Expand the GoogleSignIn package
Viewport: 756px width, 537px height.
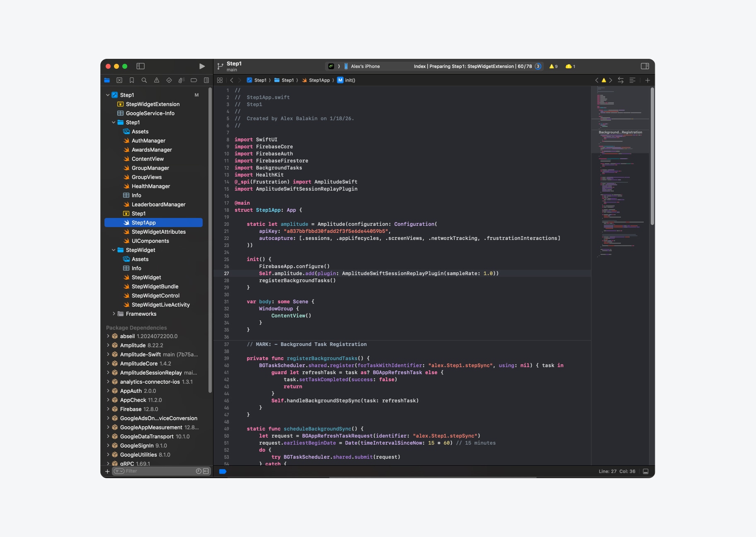(x=108, y=446)
